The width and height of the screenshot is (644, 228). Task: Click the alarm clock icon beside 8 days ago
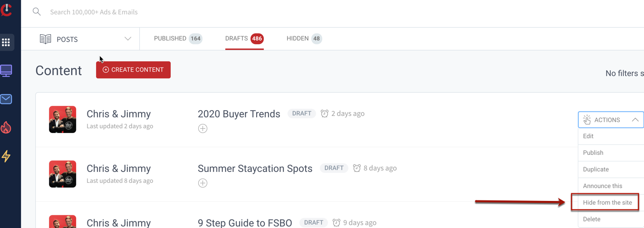(357, 168)
